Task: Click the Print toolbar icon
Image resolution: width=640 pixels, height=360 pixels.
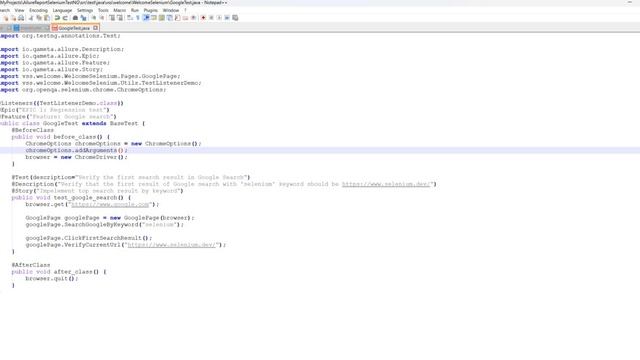Action: 21,18
